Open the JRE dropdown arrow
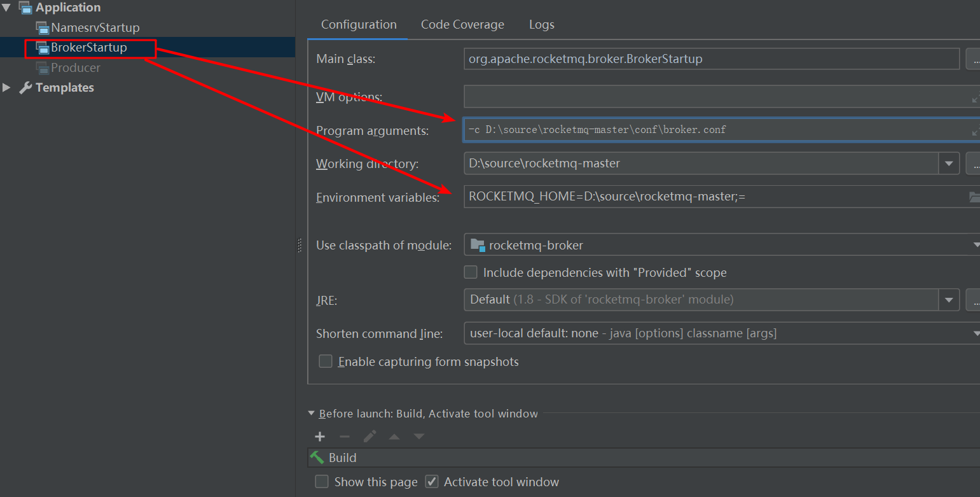This screenshot has height=497, width=980. tap(949, 299)
